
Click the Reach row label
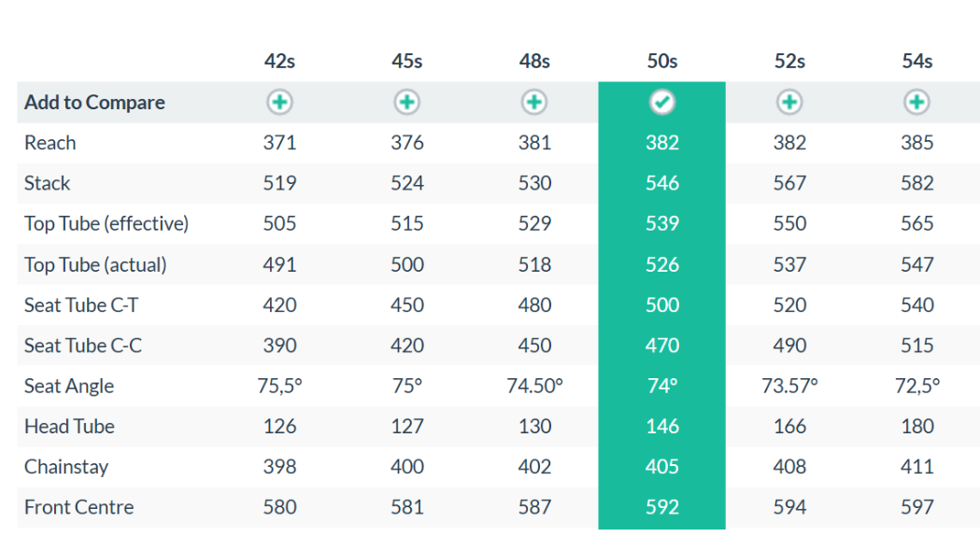(50, 143)
